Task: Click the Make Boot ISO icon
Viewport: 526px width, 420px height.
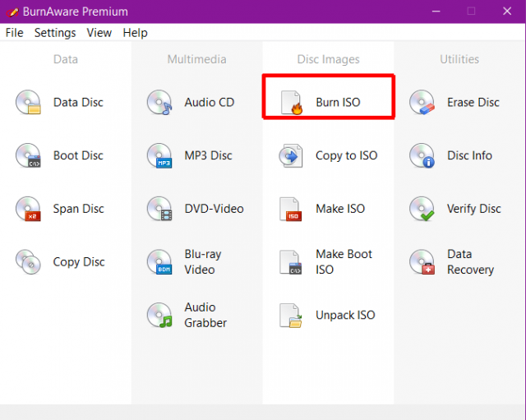Action: [x=291, y=261]
